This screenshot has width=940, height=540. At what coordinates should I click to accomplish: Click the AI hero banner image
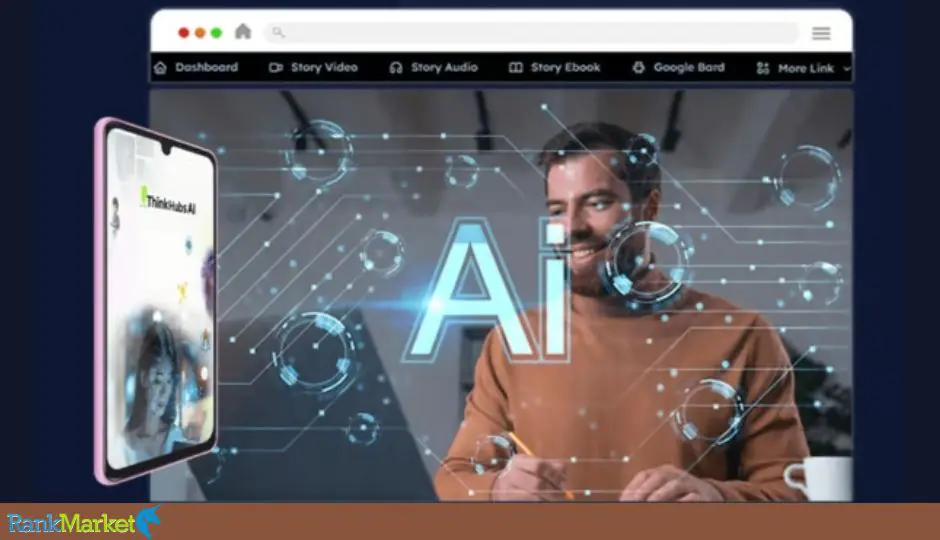coord(501,295)
